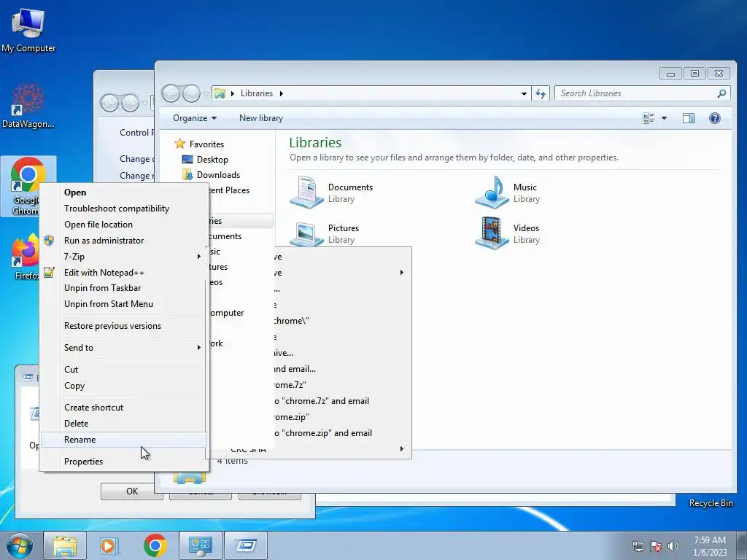The image size is (747, 560).
Task: Click the Refresh button beside address bar
Action: click(541, 93)
